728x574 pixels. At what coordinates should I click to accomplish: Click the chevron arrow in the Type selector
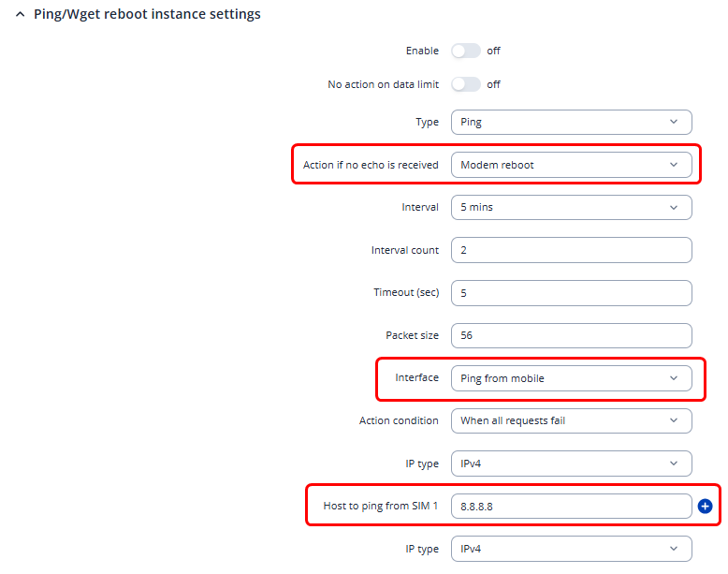click(674, 122)
